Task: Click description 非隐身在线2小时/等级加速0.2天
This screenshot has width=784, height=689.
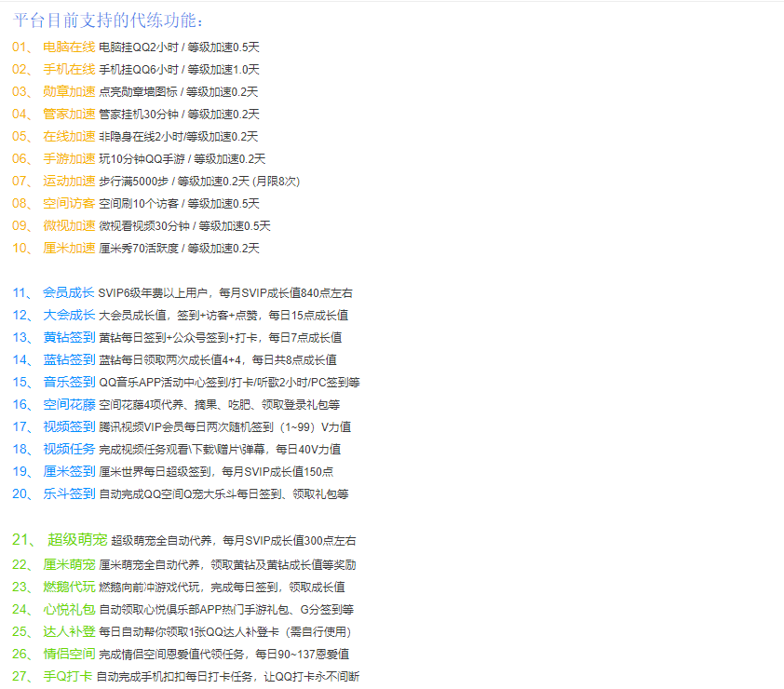Action: (x=179, y=137)
